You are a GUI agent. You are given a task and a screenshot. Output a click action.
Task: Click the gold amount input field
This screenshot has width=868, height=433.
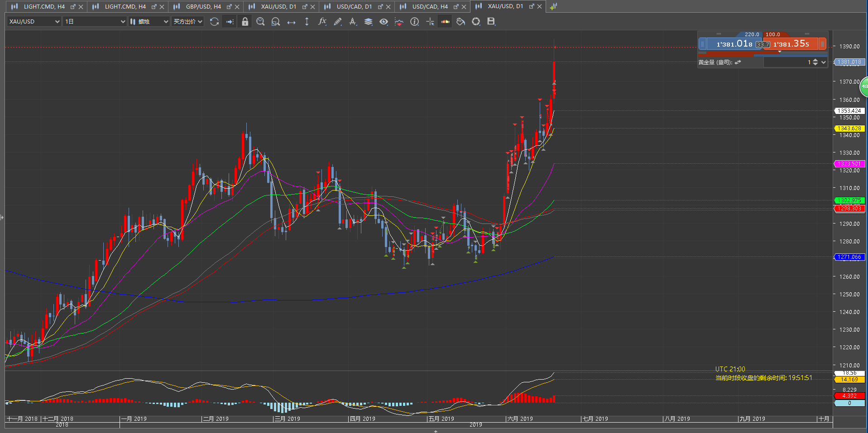[x=786, y=62]
